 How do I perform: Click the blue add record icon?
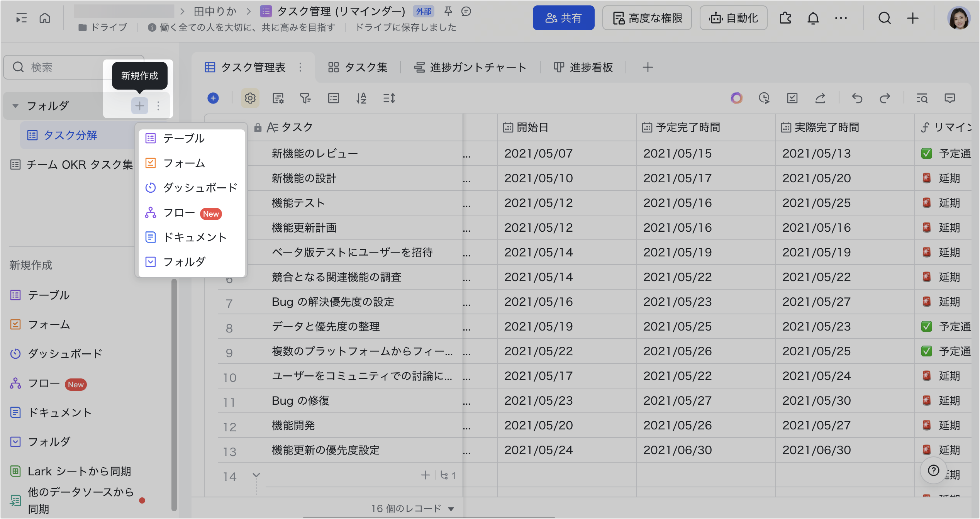(213, 98)
